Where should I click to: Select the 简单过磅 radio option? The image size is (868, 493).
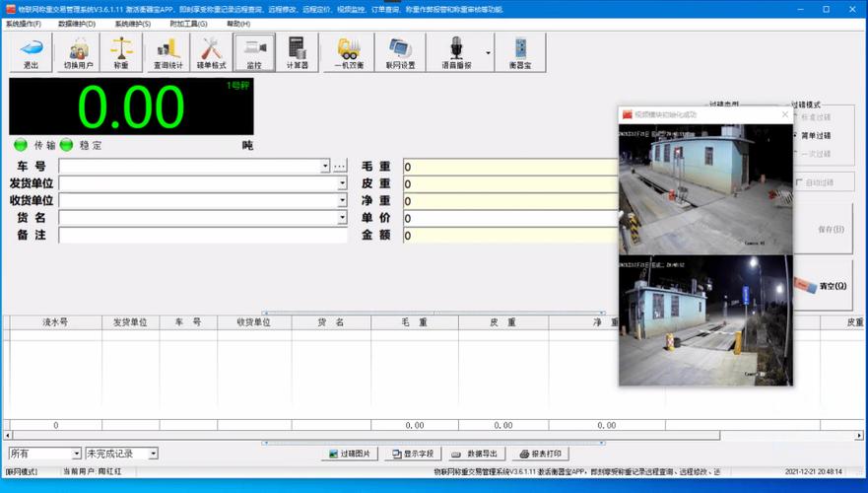[x=796, y=136]
